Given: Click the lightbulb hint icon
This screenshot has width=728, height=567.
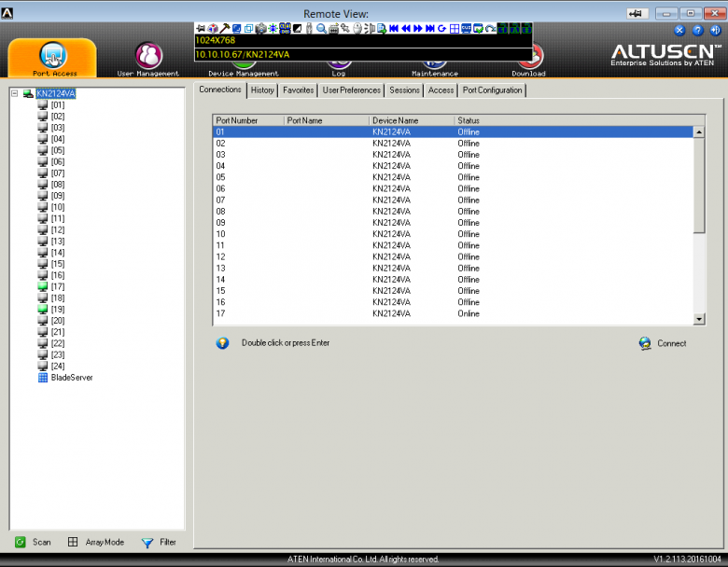Looking at the screenshot, I should coord(222,343).
